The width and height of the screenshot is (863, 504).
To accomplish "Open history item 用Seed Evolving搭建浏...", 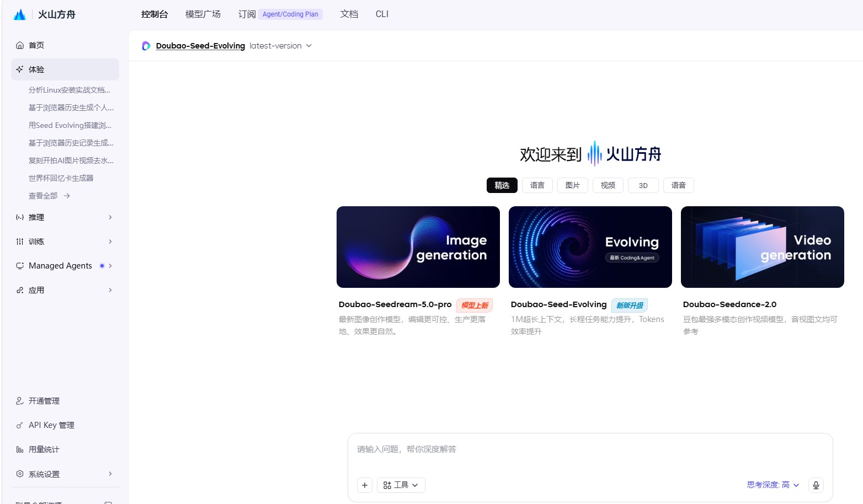I will coord(70,125).
